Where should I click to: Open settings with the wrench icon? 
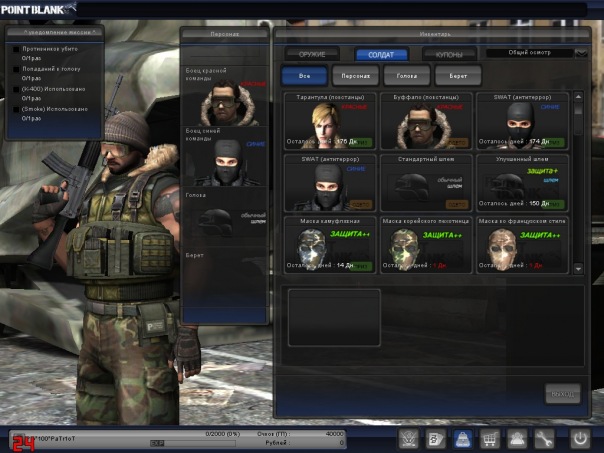tap(545, 438)
